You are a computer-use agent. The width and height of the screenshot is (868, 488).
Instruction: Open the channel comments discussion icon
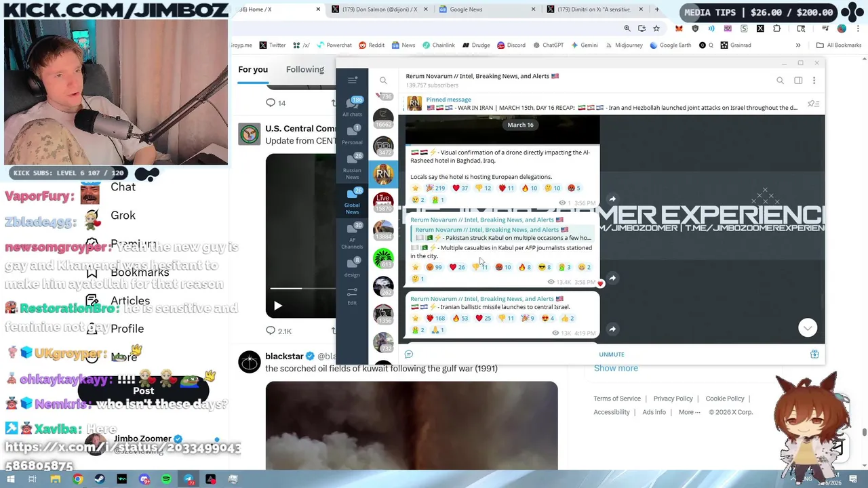pyautogui.click(x=408, y=354)
